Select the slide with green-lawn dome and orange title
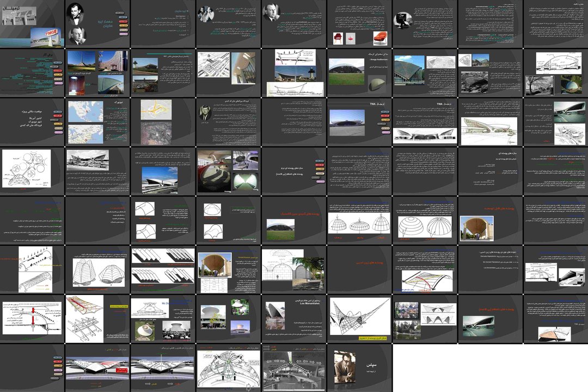Viewport: 588px width, 392px height. (x=293, y=220)
